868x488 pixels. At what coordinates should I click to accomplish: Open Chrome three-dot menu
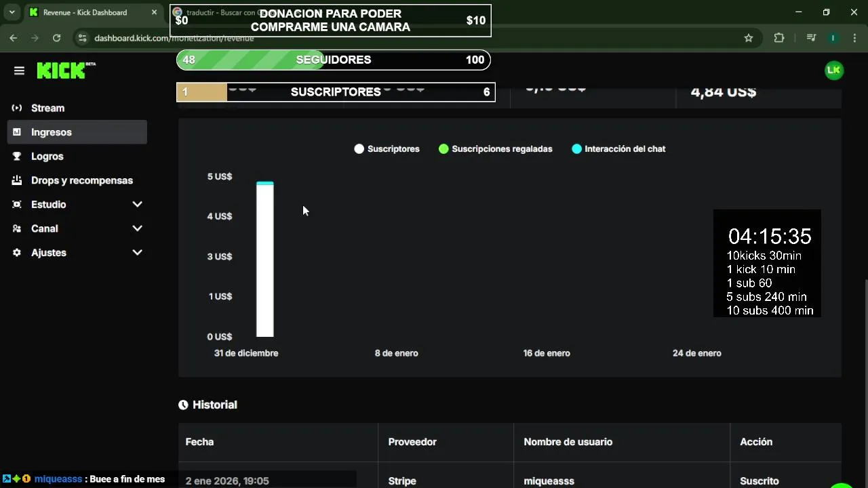[x=854, y=38]
